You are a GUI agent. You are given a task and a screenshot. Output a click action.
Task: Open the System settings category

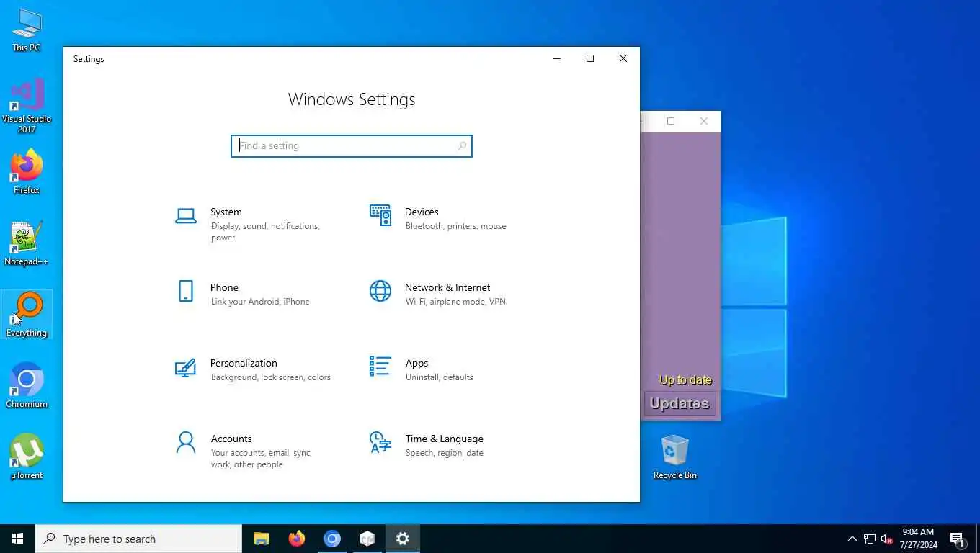click(x=256, y=224)
